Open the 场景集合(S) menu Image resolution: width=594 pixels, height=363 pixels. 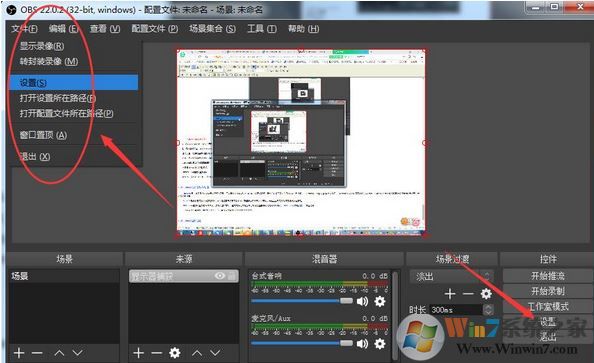click(213, 29)
